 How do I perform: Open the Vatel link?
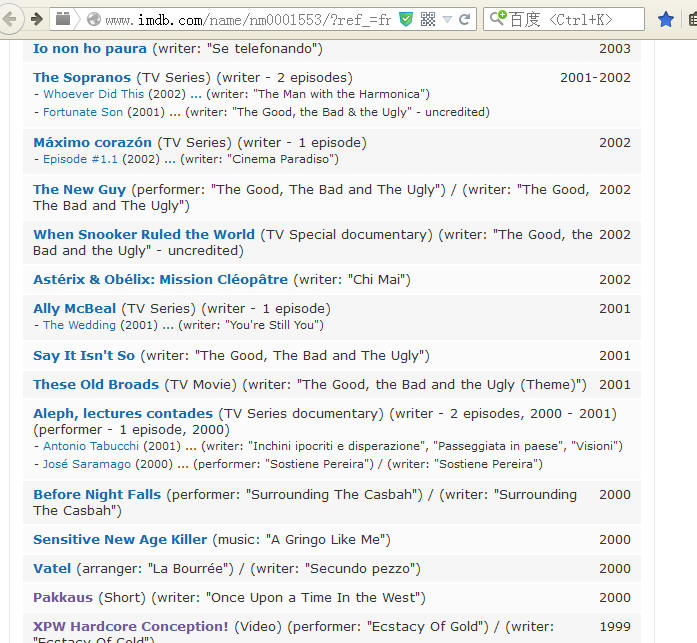coord(52,568)
